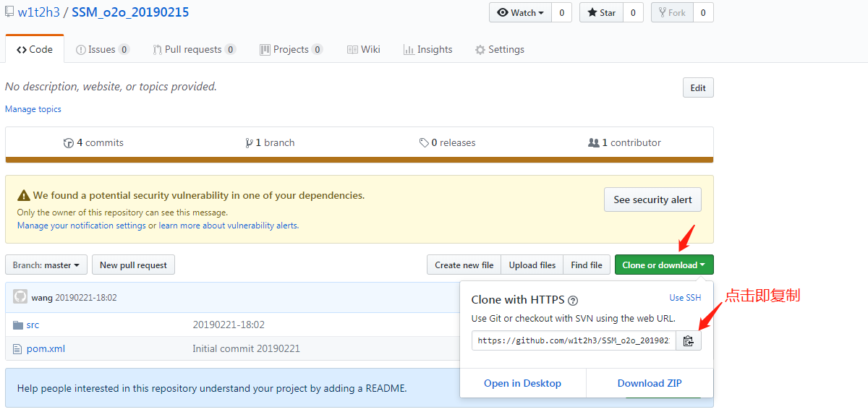
Task: Open the Projects tab
Action: pyautogui.click(x=292, y=49)
